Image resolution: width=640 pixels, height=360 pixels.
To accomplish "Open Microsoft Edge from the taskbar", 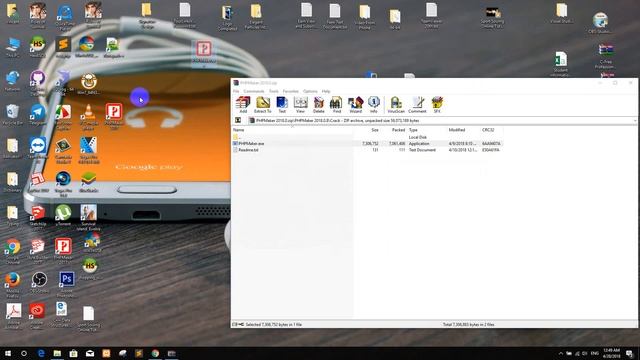I will [x=41, y=353].
